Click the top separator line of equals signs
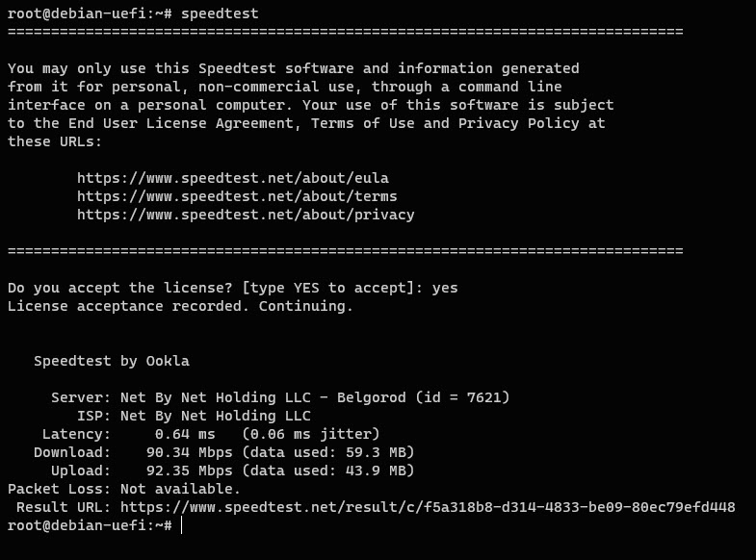Screen dimensions: 756x560 pos(345,32)
